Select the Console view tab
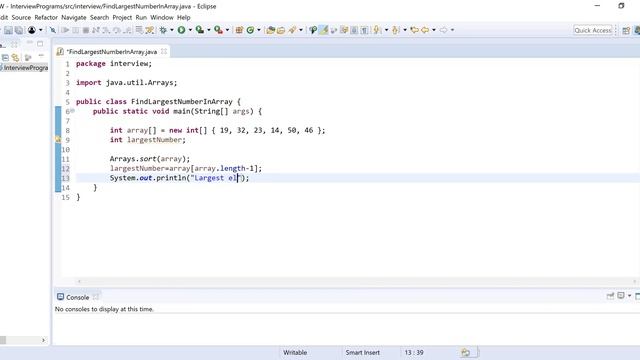 click(x=77, y=297)
